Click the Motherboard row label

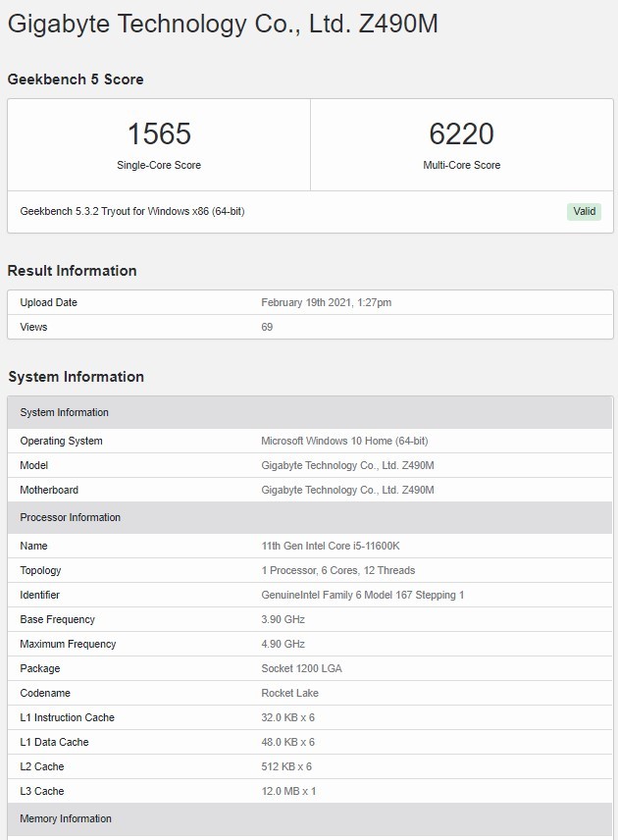tap(49, 490)
